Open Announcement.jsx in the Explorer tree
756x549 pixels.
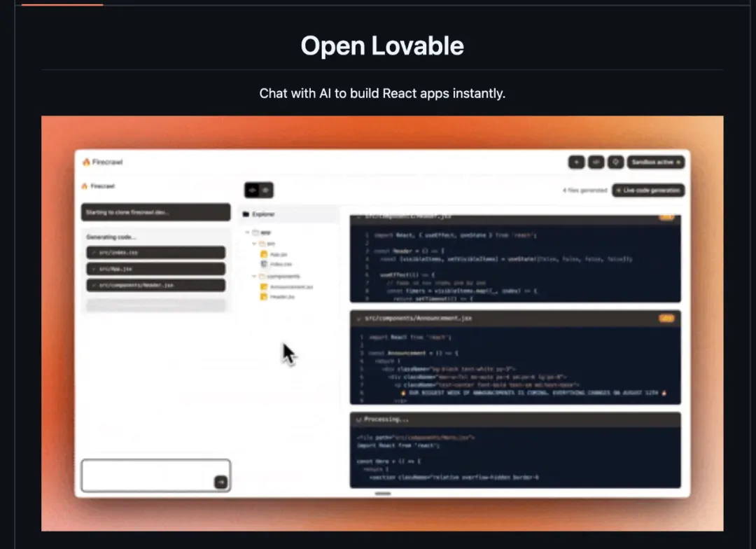(x=286, y=287)
